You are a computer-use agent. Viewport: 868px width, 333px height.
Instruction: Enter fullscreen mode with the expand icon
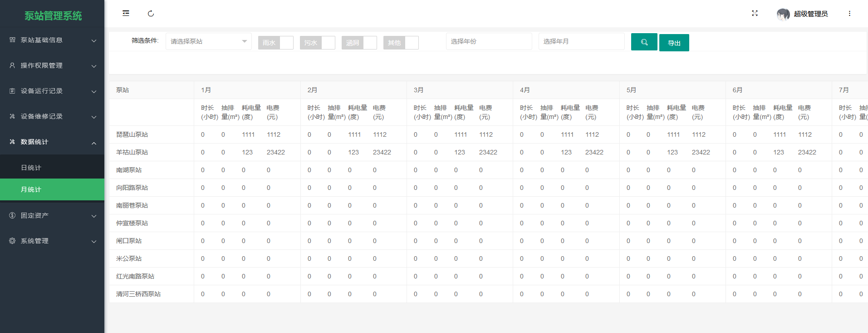[x=755, y=14]
